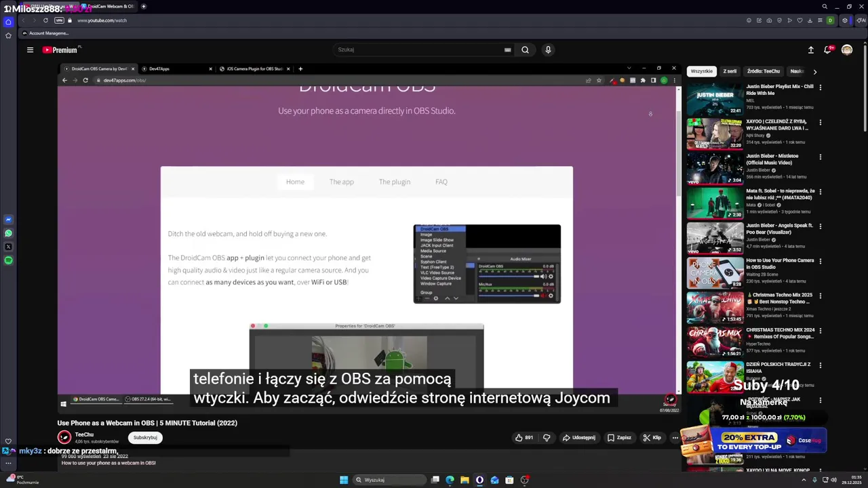Switch to DroidCam Webcam & OBS browser tab

pos(108,6)
